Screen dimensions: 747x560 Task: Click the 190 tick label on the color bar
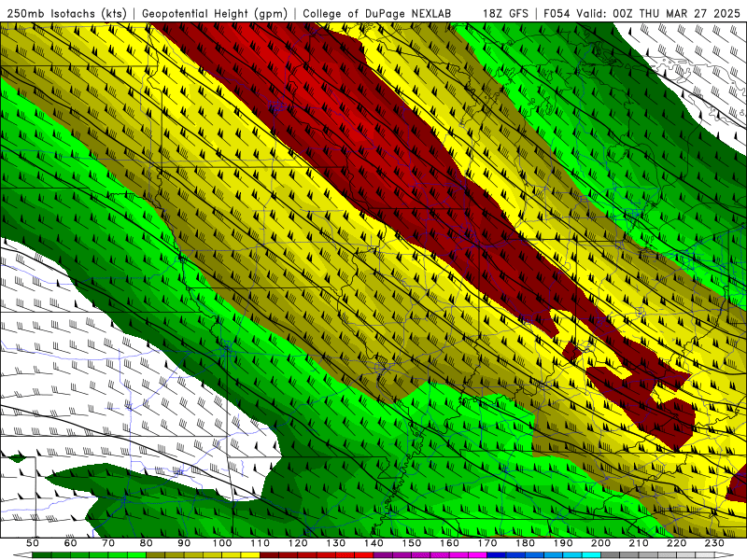pos(563,543)
